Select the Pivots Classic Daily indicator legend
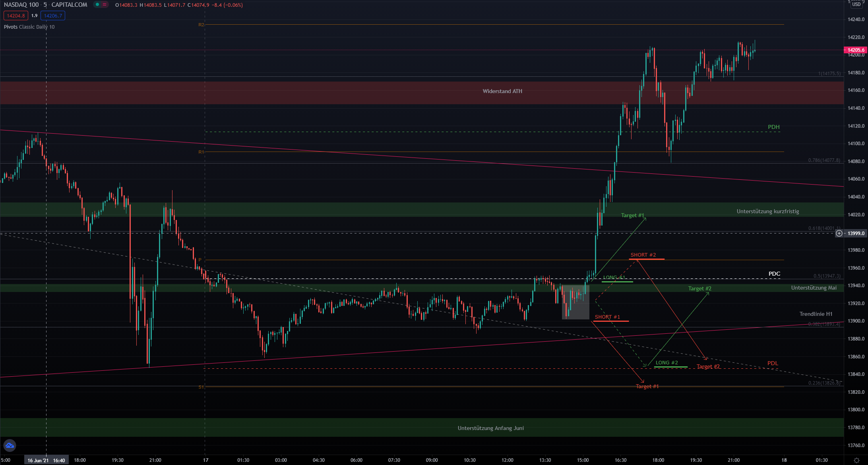 coord(29,27)
